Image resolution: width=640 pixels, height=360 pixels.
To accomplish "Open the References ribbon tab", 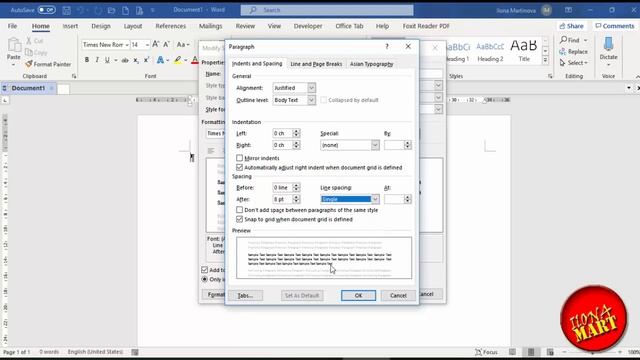I will [x=171, y=26].
